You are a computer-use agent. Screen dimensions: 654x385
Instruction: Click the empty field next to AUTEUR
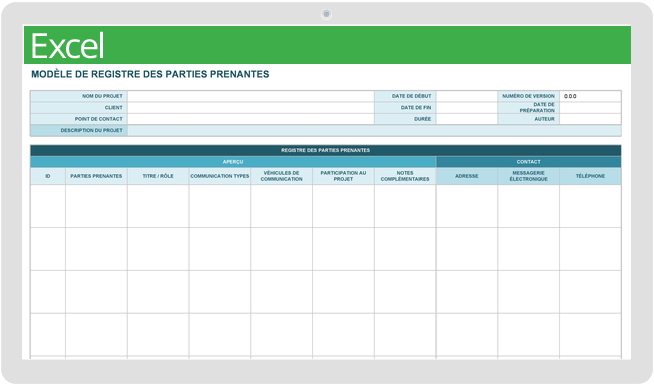[x=590, y=119]
